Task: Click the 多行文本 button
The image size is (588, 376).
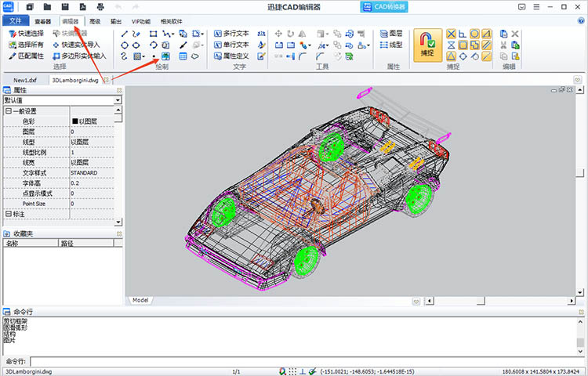Action: tap(231, 34)
